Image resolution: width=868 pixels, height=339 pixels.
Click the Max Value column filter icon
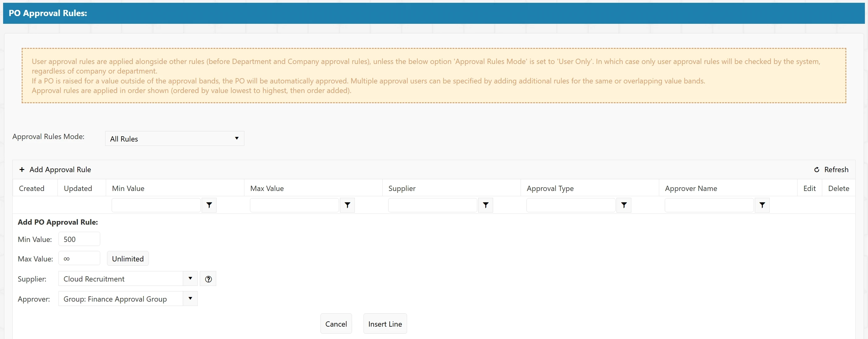347,205
